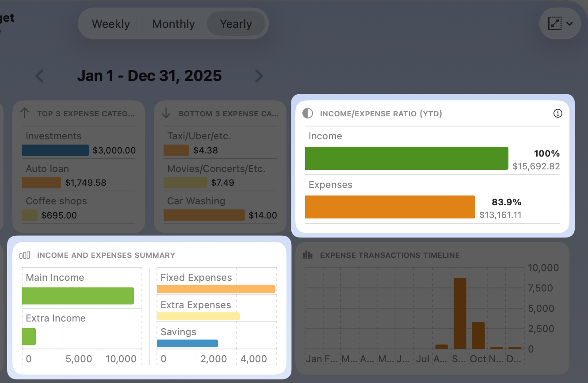Switch to the Monthly view

tap(173, 23)
